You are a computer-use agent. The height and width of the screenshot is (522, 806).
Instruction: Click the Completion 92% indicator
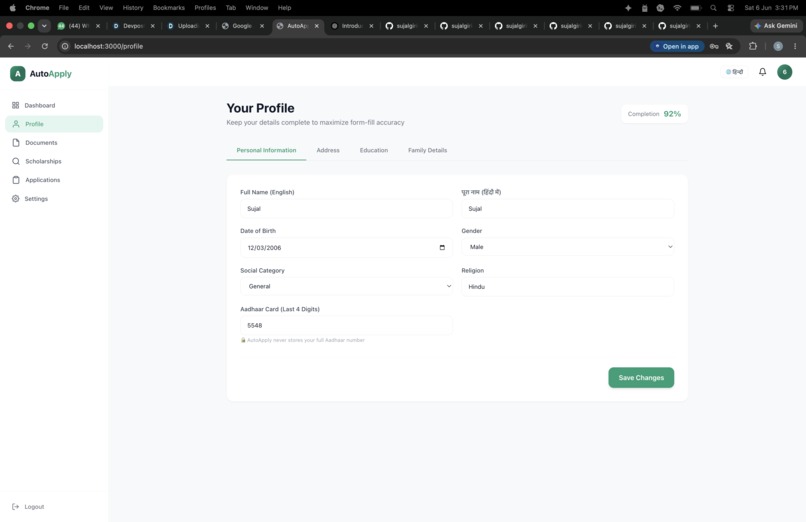click(x=654, y=114)
